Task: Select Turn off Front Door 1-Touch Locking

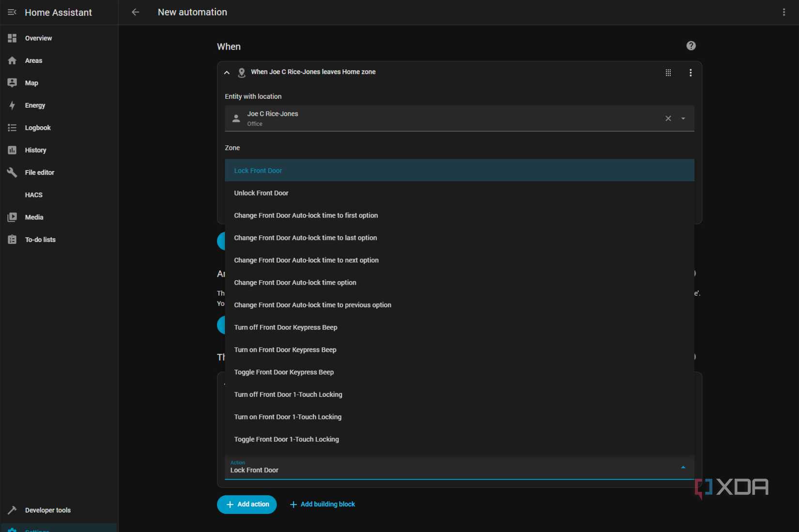Action: [x=459, y=395]
